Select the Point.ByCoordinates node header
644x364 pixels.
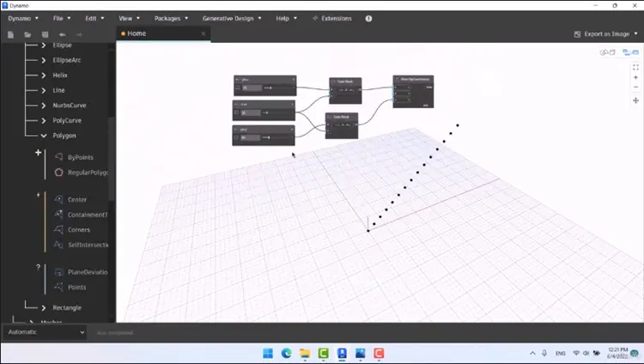[x=413, y=79]
